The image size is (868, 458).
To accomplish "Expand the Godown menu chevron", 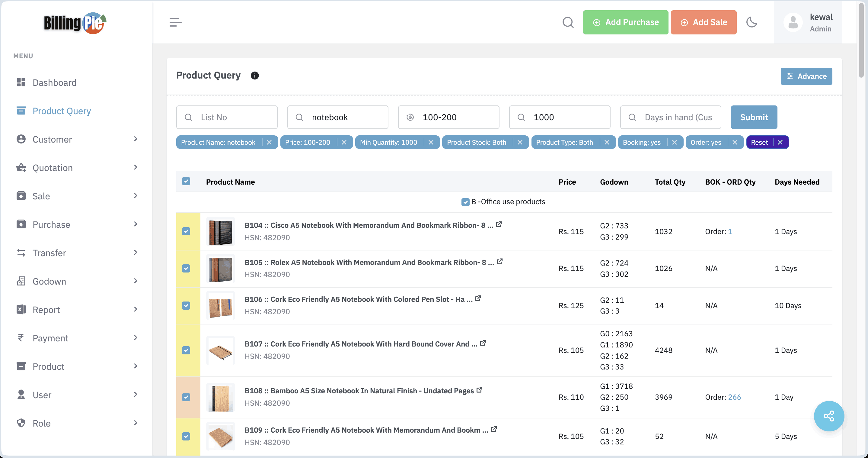I will coord(136,281).
